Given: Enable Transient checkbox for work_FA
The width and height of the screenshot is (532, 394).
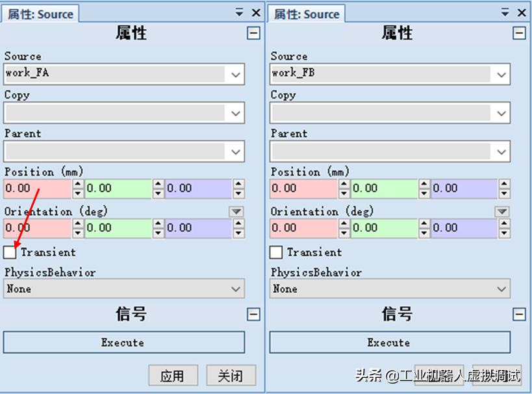Looking at the screenshot, I should coord(10,252).
